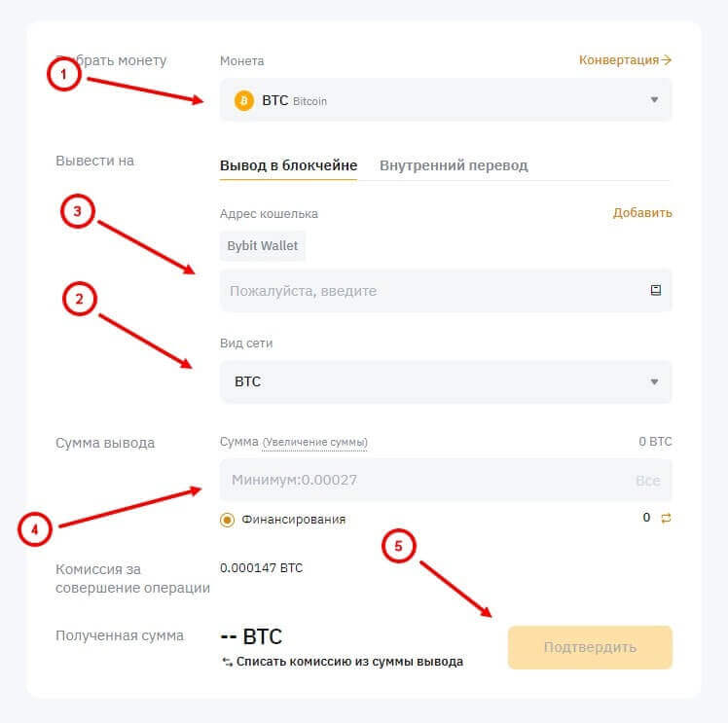Click the Адрес кошелька input field

[x=428, y=290]
